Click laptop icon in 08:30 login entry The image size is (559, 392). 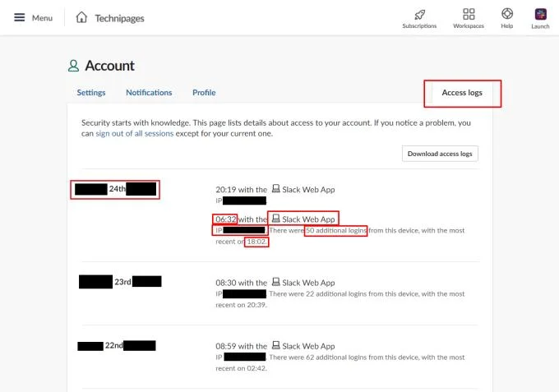pyautogui.click(x=276, y=282)
